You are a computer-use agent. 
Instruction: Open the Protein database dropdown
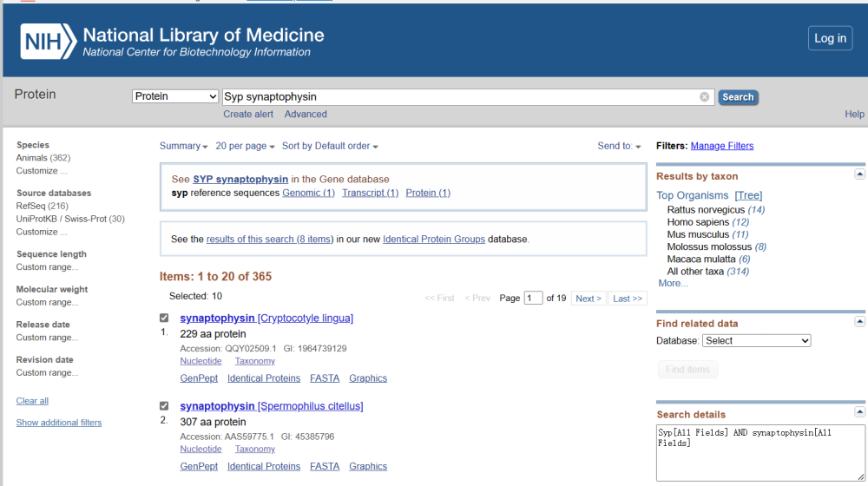175,96
